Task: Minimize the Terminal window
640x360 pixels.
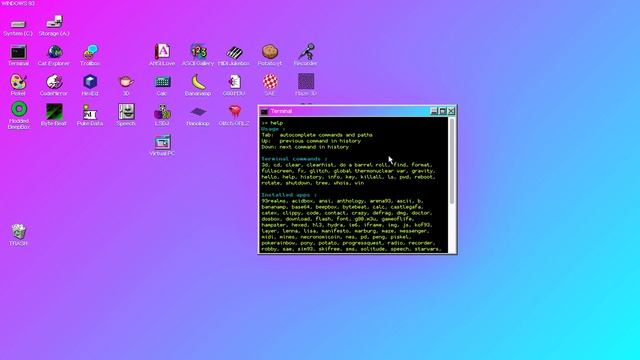Action: 434,111
